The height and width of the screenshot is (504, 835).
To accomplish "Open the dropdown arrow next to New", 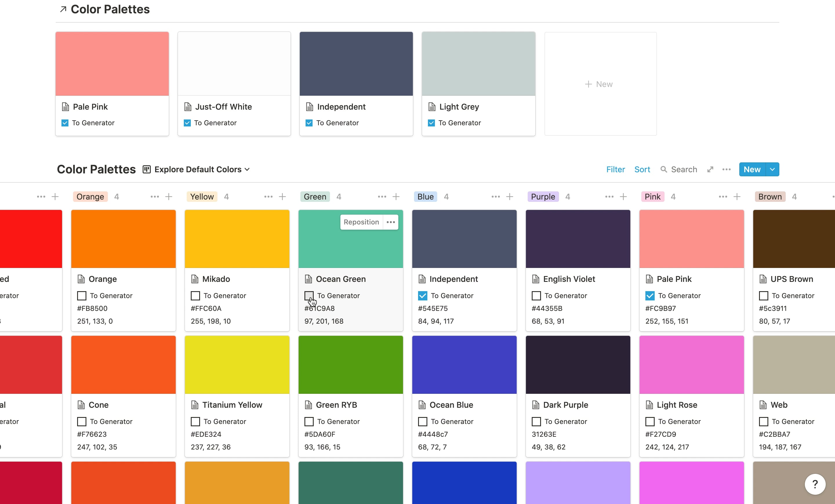I will pyautogui.click(x=772, y=169).
